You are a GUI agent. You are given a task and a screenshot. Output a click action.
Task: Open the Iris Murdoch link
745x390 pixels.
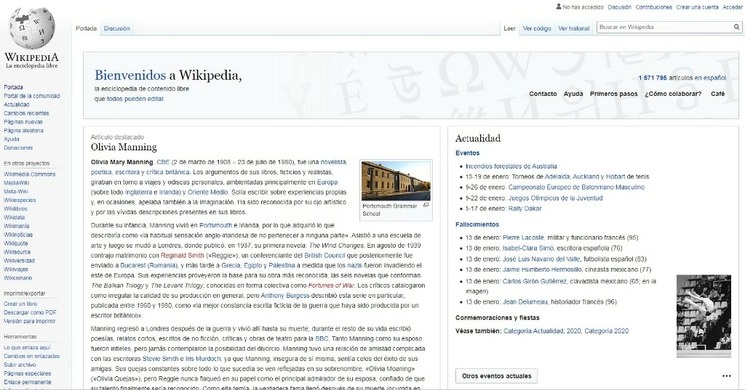click(x=203, y=359)
